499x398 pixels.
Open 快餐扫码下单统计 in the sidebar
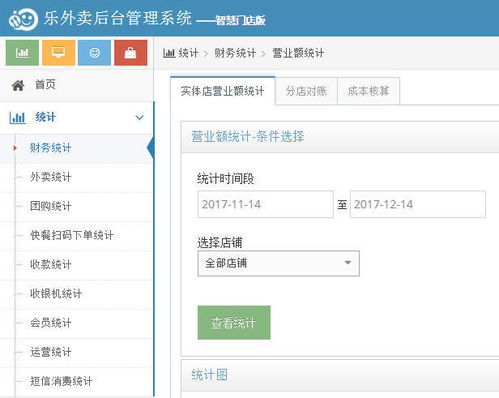[77, 235]
